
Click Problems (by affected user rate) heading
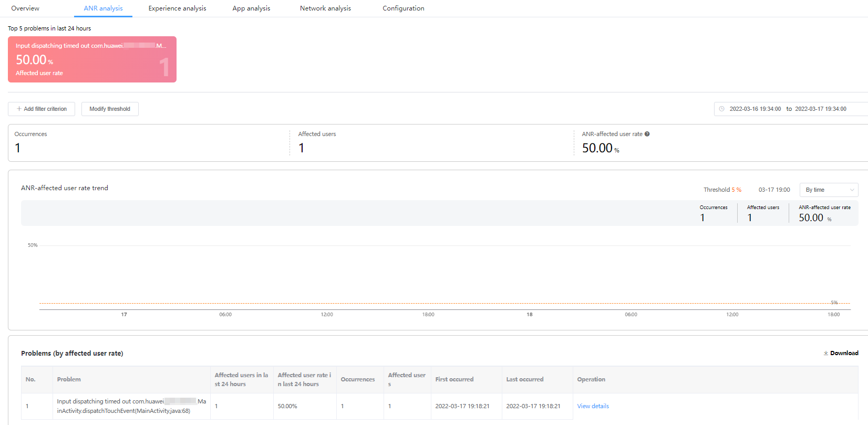pyautogui.click(x=72, y=354)
